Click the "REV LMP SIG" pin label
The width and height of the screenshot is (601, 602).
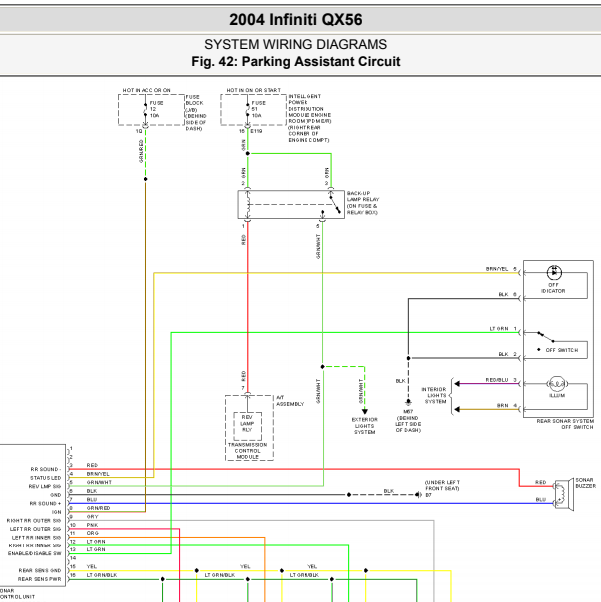pyautogui.click(x=45, y=486)
